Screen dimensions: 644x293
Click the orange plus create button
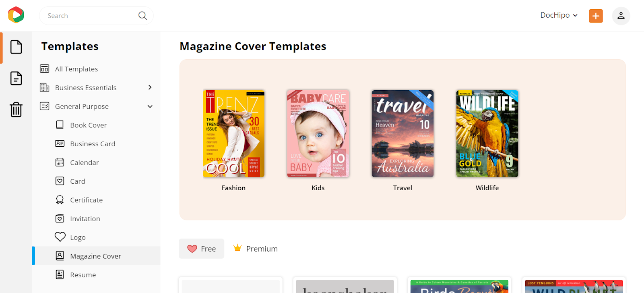(596, 16)
